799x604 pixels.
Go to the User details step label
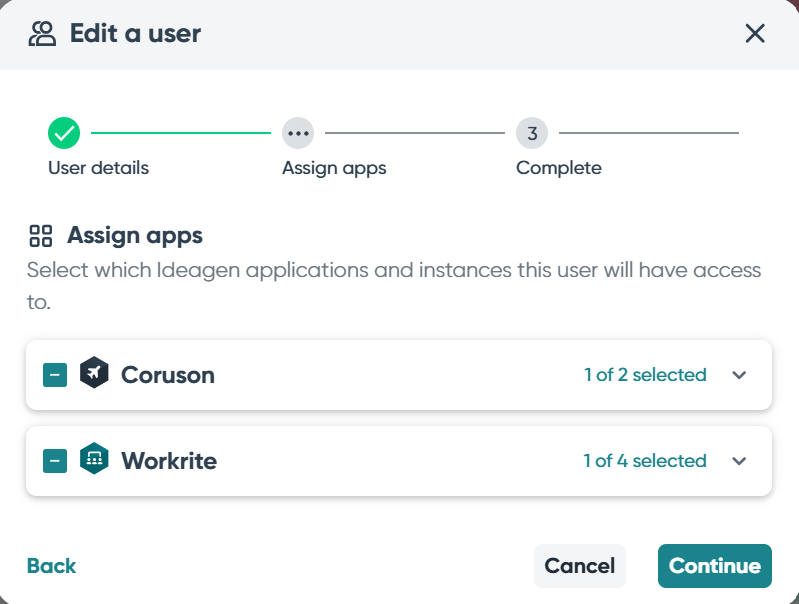click(x=98, y=168)
